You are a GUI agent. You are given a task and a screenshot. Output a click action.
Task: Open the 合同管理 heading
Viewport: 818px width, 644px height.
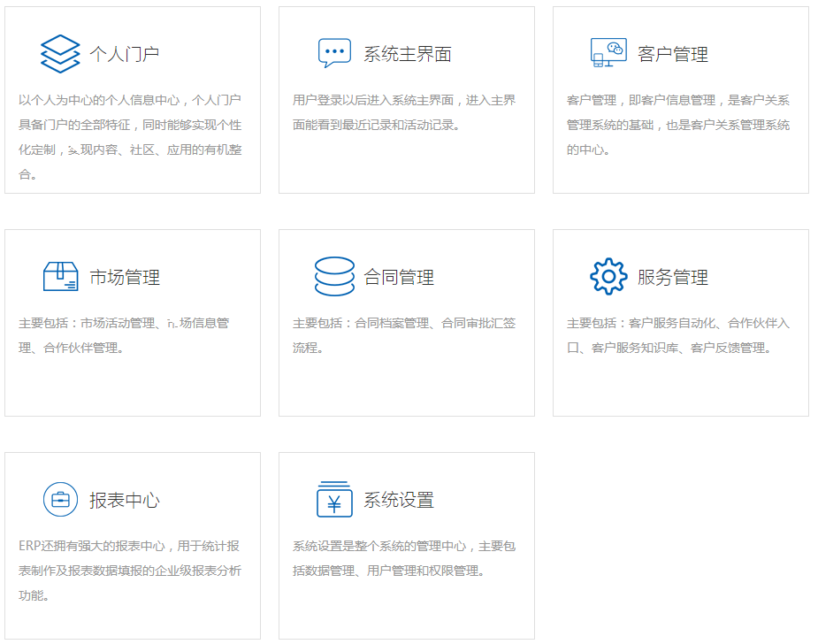399,277
